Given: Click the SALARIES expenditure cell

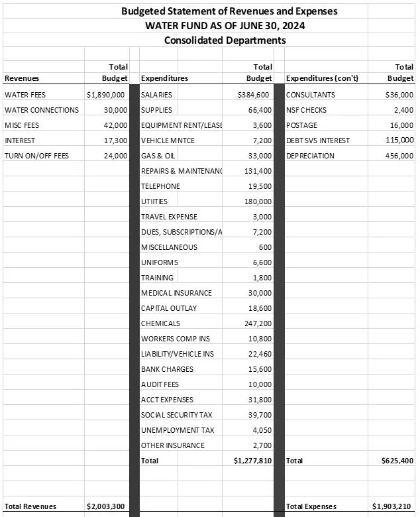Looking at the screenshot, I should click(157, 95).
